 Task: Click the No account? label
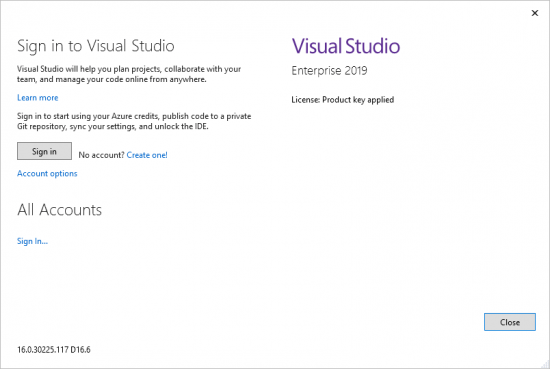(x=101, y=155)
